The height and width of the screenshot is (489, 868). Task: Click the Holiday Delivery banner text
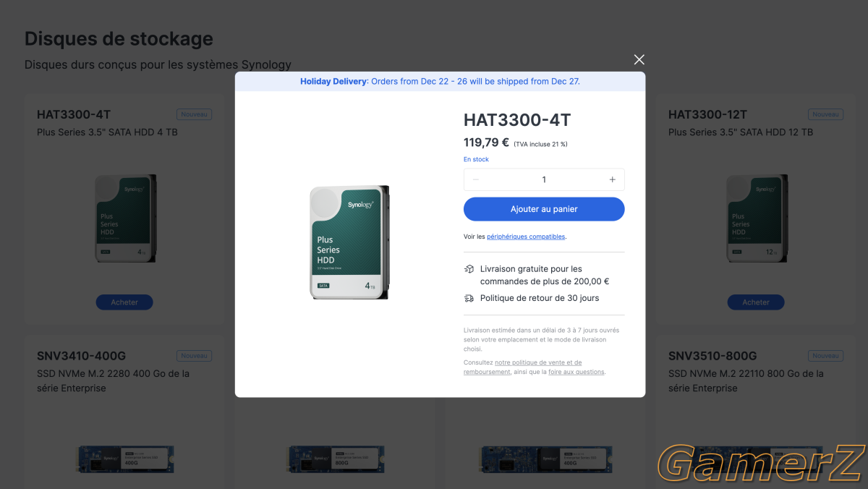[x=440, y=81]
